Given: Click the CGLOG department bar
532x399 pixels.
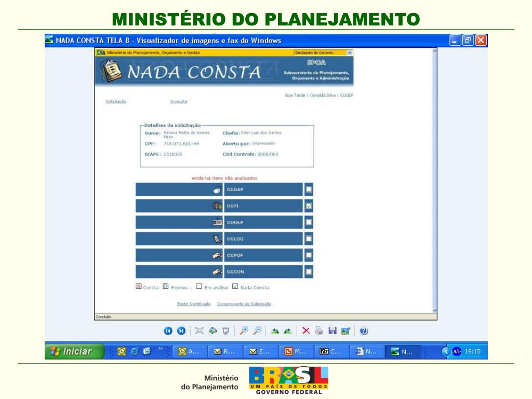Looking at the screenshot, I should click(263, 239).
